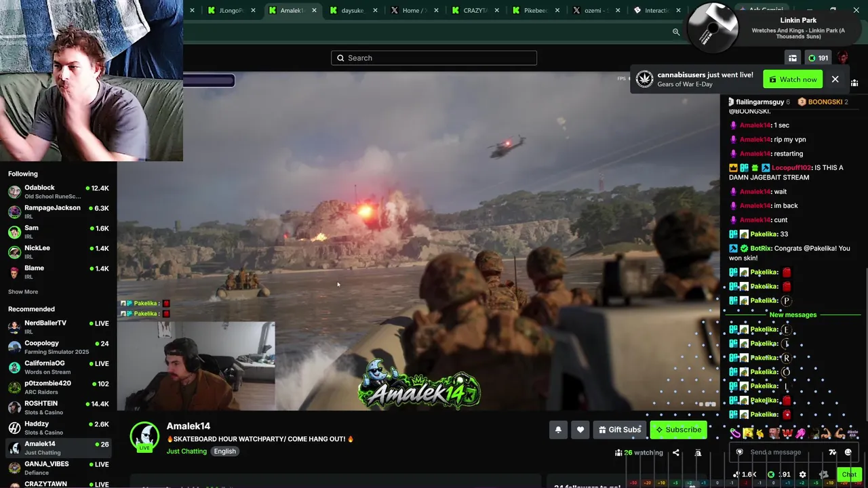Screen dimensions: 868x488
Task: Open NickLee channel from Following list
Action: 58,252
